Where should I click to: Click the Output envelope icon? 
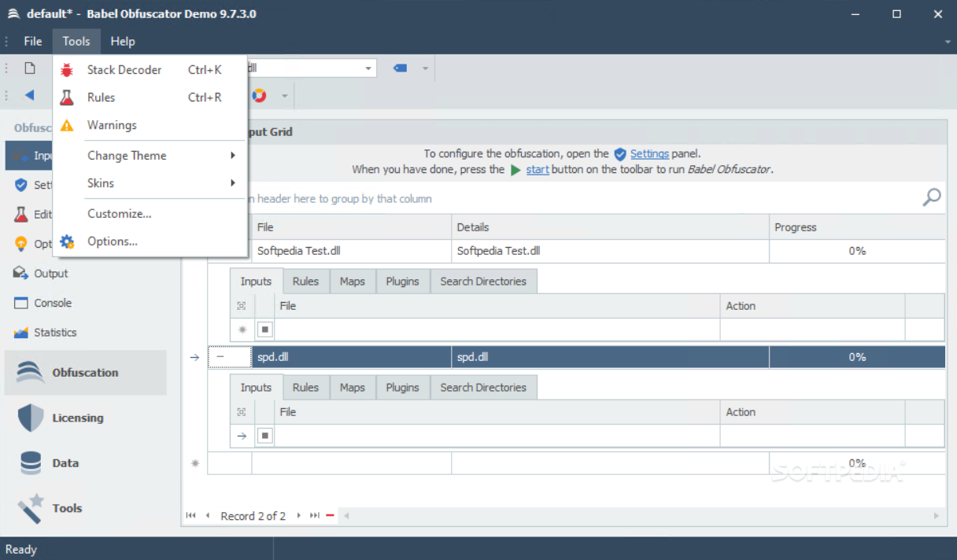tap(20, 273)
